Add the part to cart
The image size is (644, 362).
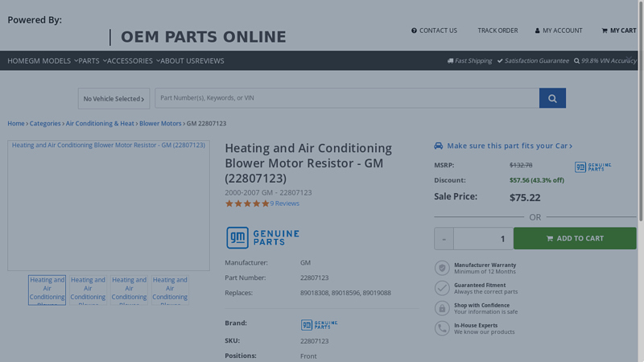(575, 238)
